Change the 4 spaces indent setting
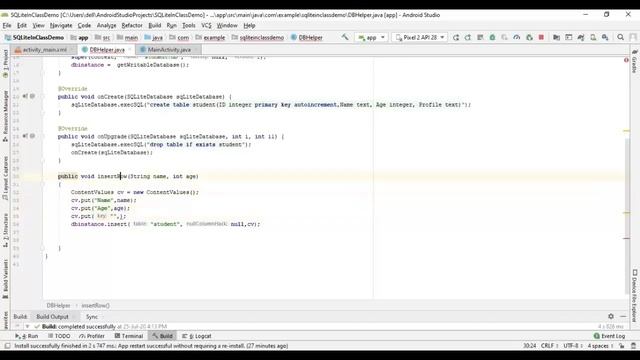This screenshot has width=640, height=360. point(600,346)
